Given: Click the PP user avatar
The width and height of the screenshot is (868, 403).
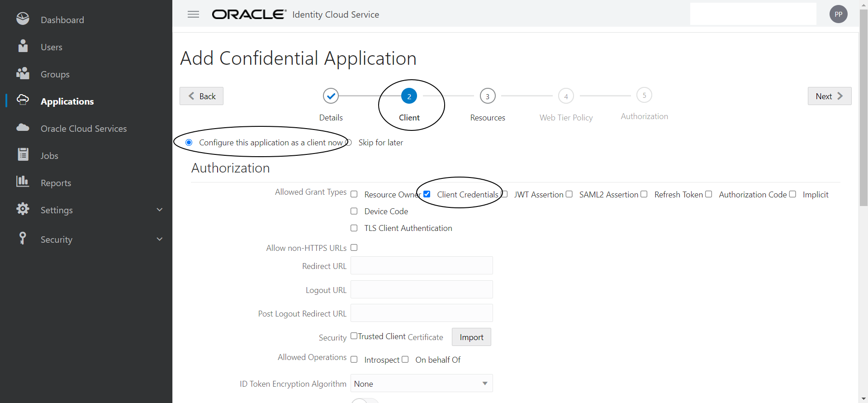Looking at the screenshot, I should pos(838,14).
